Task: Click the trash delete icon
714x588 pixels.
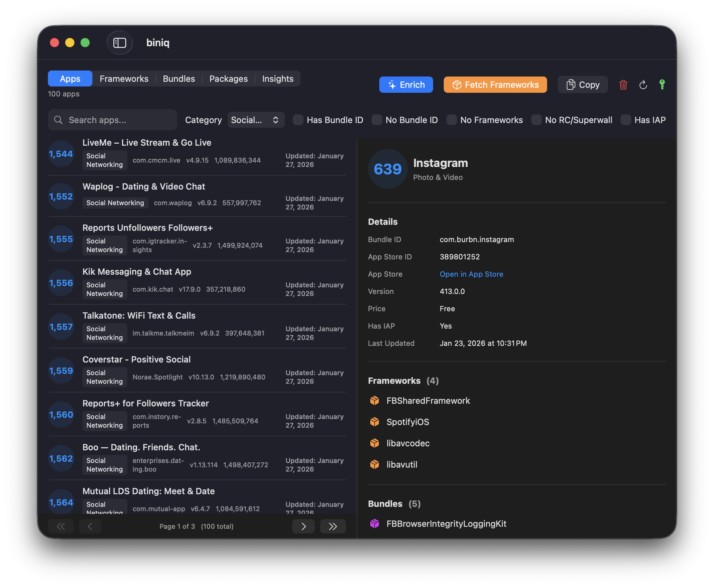Action: pos(623,85)
